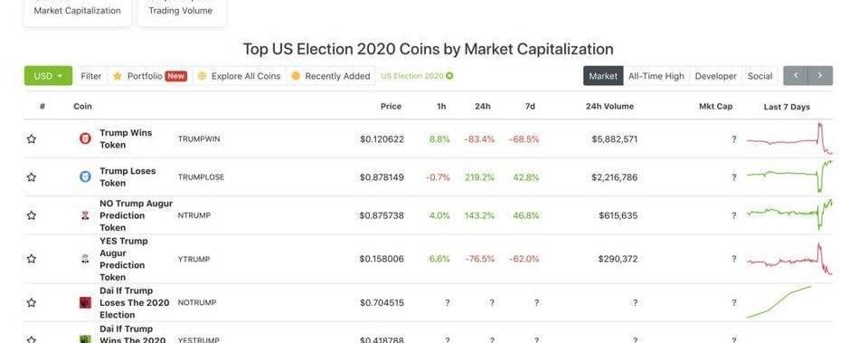Image resolution: width=868 pixels, height=343 pixels.
Task: Favorite the Trump Loses Token coin
Action: (x=32, y=177)
